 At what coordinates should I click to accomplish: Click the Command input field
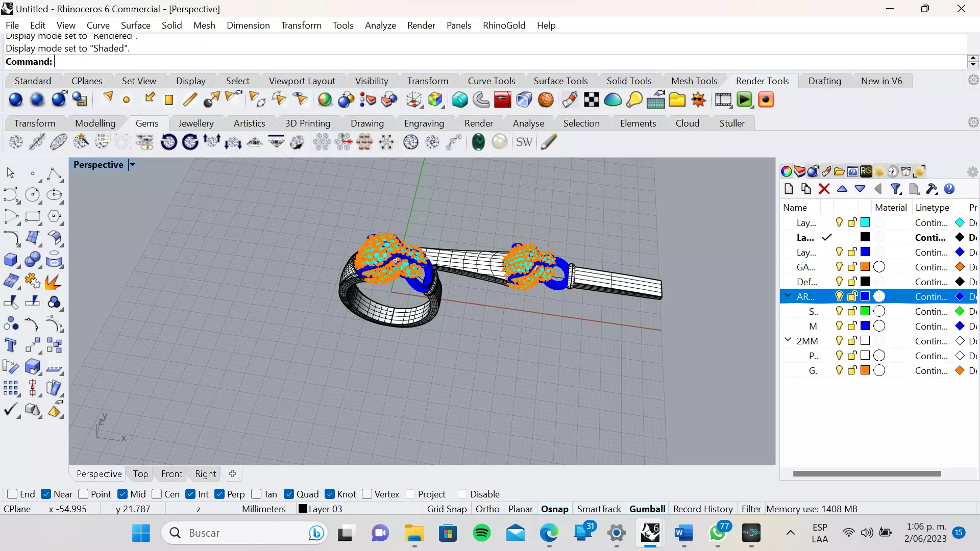click(509, 62)
